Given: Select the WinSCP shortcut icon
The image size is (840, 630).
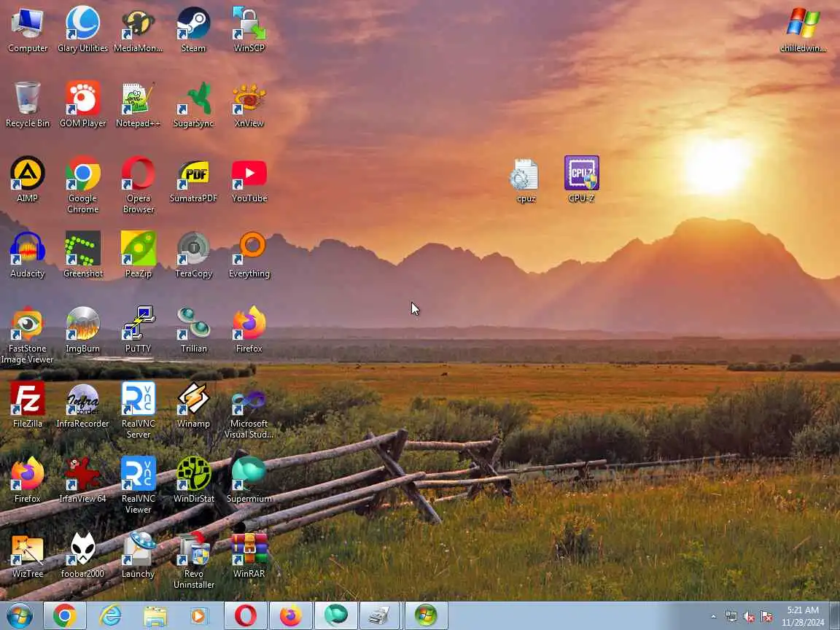Looking at the screenshot, I should tap(249, 30).
